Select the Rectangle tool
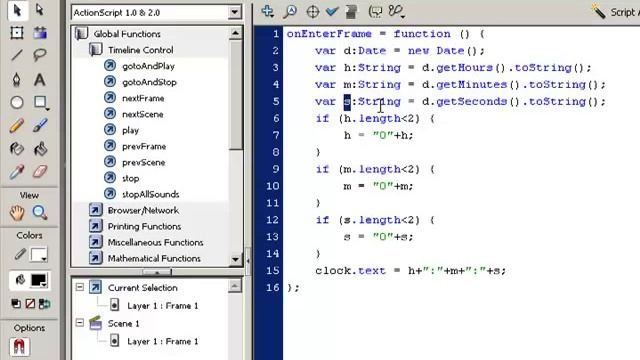The width and height of the screenshot is (640, 360). tap(40, 102)
